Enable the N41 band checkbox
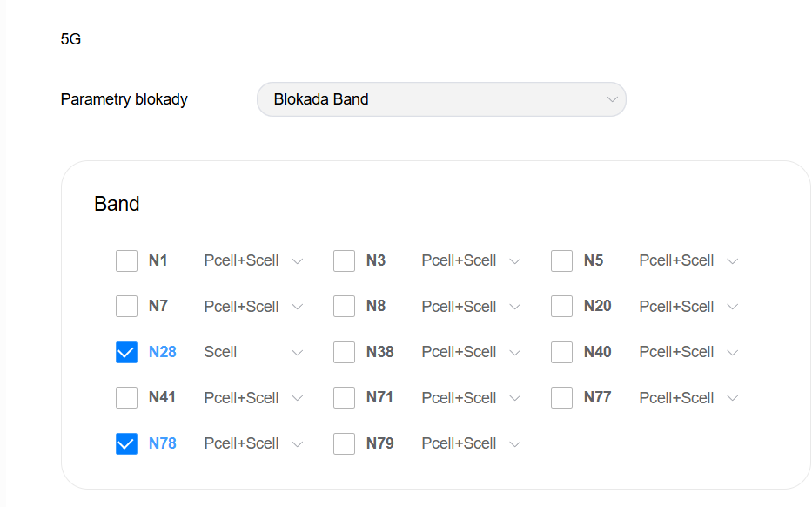812x507 pixels. (x=127, y=398)
